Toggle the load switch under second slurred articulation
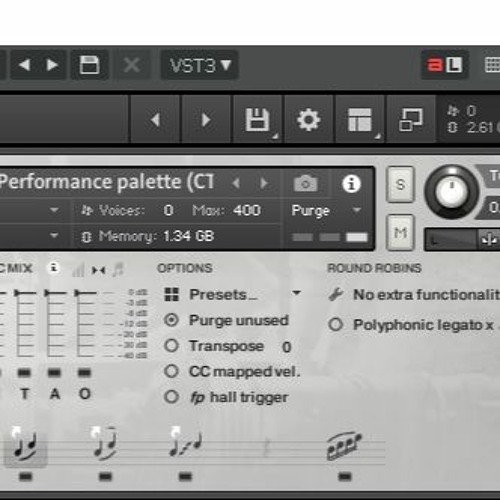Image resolution: width=500 pixels, height=500 pixels. pos(105,477)
